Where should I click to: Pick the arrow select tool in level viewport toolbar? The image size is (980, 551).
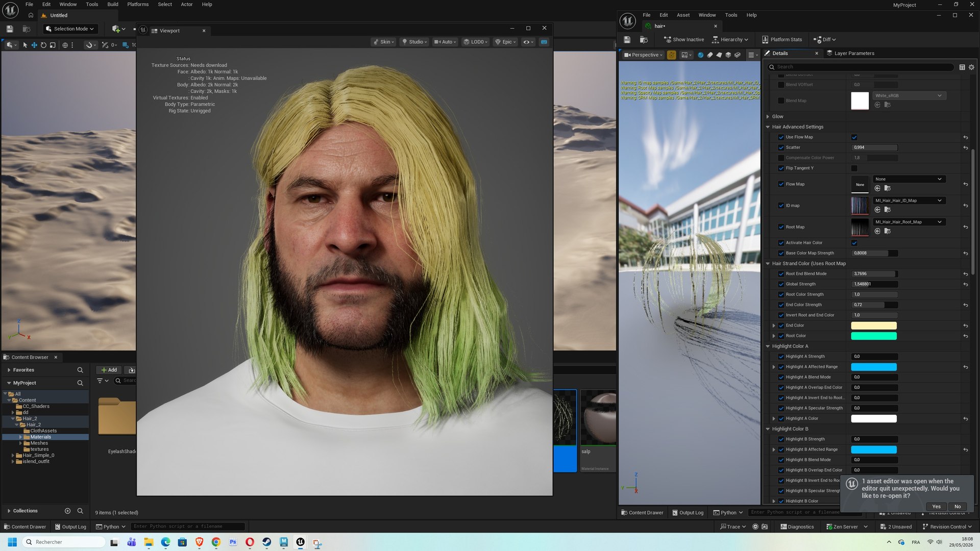tap(25, 45)
